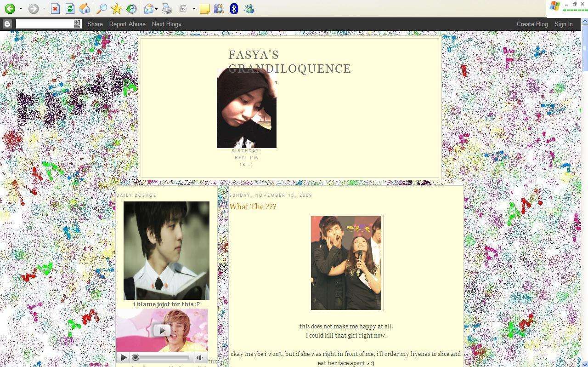Open the Mail options dropdown arrow
The height and width of the screenshot is (367, 588).
coord(157,9)
